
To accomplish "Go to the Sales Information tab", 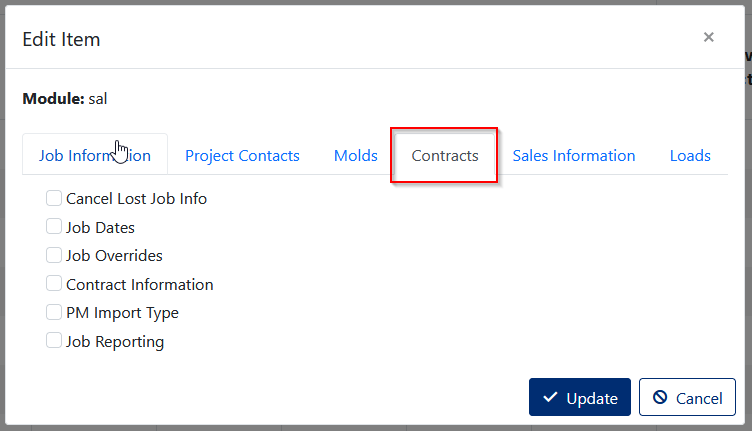I will [x=574, y=155].
